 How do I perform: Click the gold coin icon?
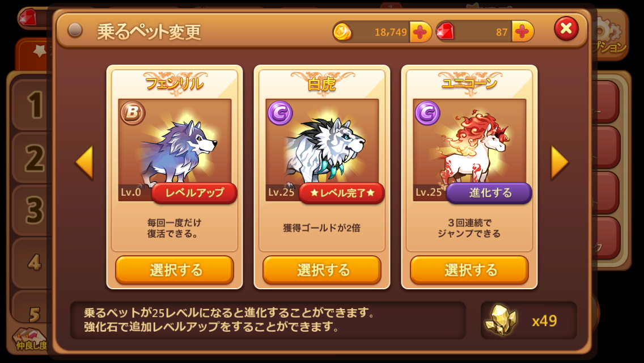(x=342, y=32)
